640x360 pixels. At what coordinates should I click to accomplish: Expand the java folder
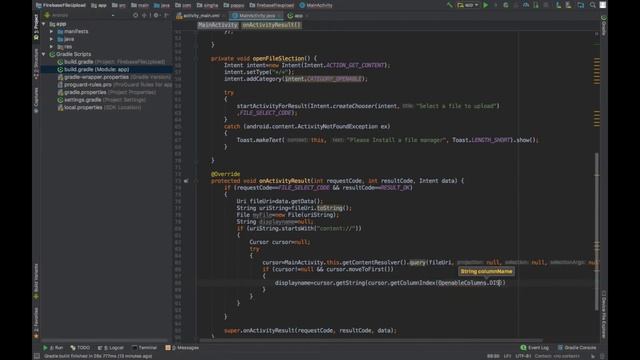[51, 39]
